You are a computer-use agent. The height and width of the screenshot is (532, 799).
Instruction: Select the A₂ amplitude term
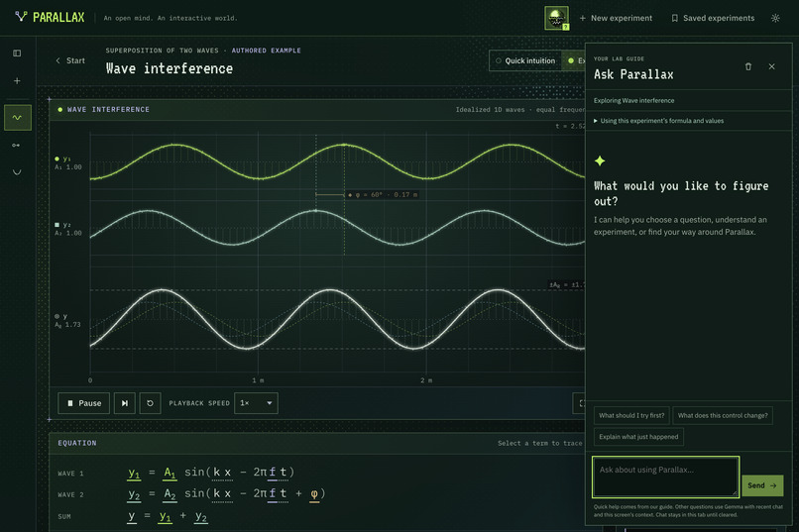170,494
